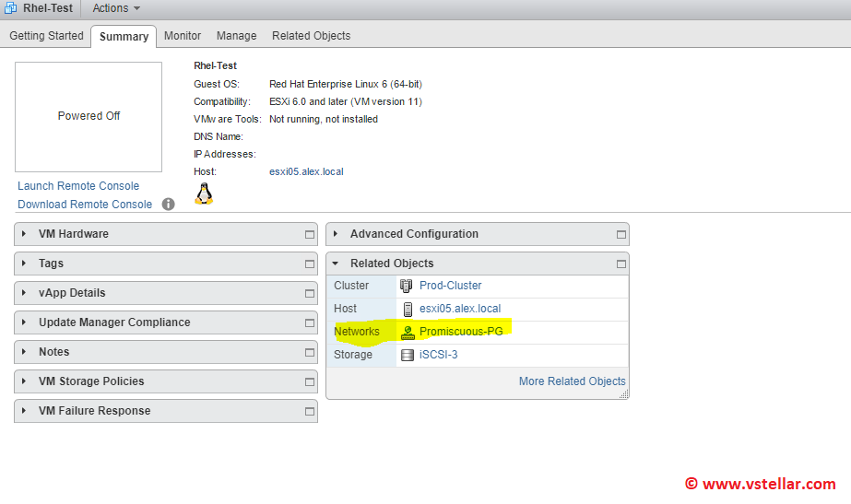
Task: Expand the VM Storage Policies section
Action: (24, 381)
